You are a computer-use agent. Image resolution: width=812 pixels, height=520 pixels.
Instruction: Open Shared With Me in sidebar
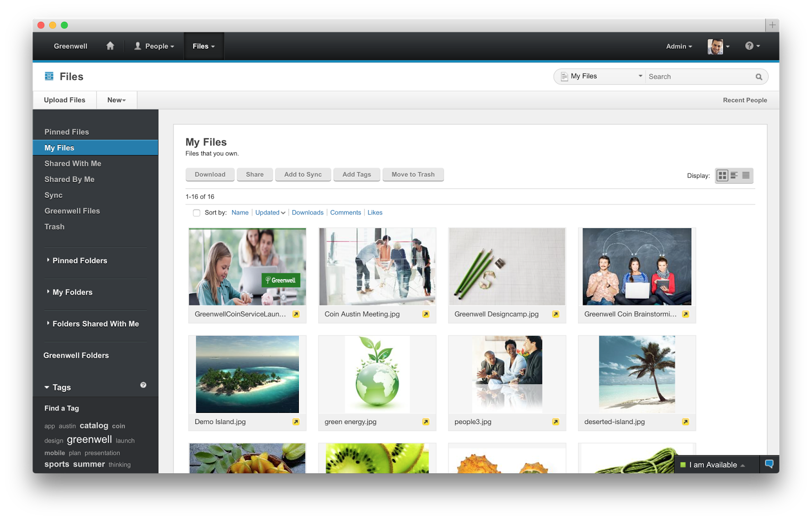point(73,163)
